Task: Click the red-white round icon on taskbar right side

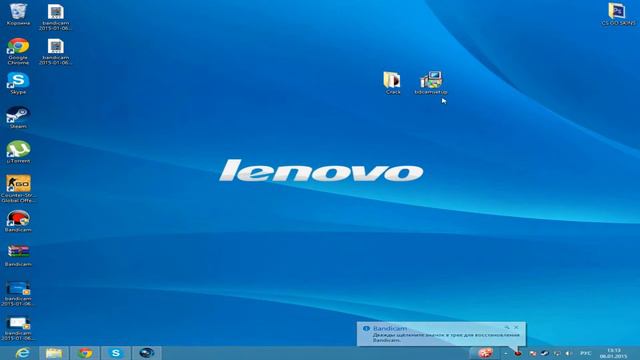Action: tap(485, 353)
